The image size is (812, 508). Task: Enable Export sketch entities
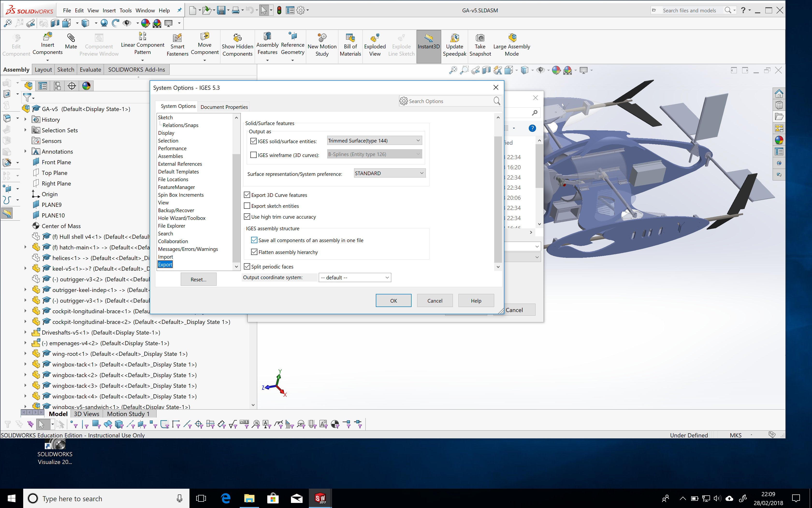(x=247, y=206)
